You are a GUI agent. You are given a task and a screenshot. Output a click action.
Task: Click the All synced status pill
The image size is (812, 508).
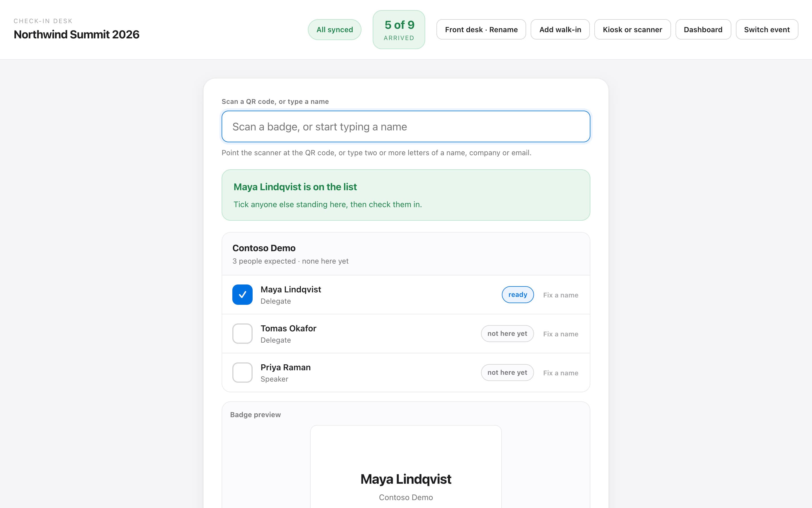pos(335,30)
